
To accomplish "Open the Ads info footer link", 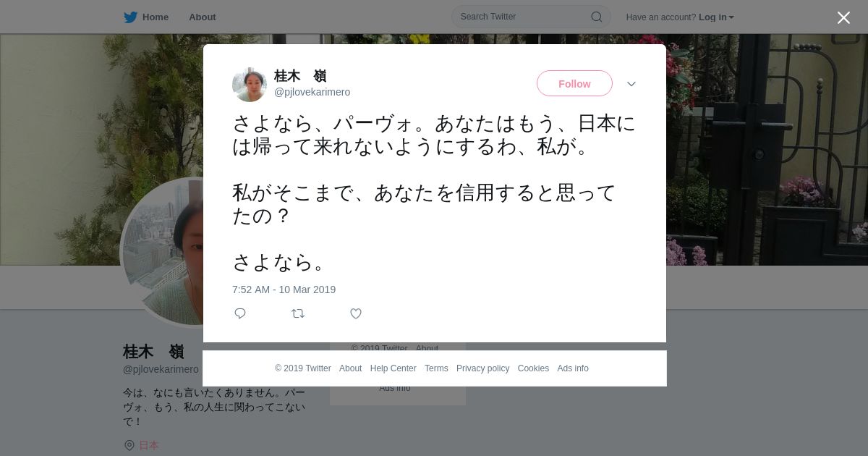I will pos(573,368).
